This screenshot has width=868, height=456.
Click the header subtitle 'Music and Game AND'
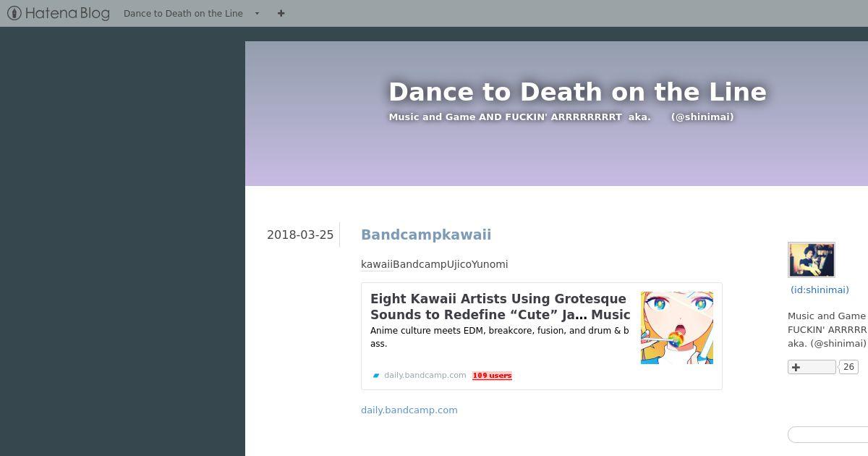[561, 117]
